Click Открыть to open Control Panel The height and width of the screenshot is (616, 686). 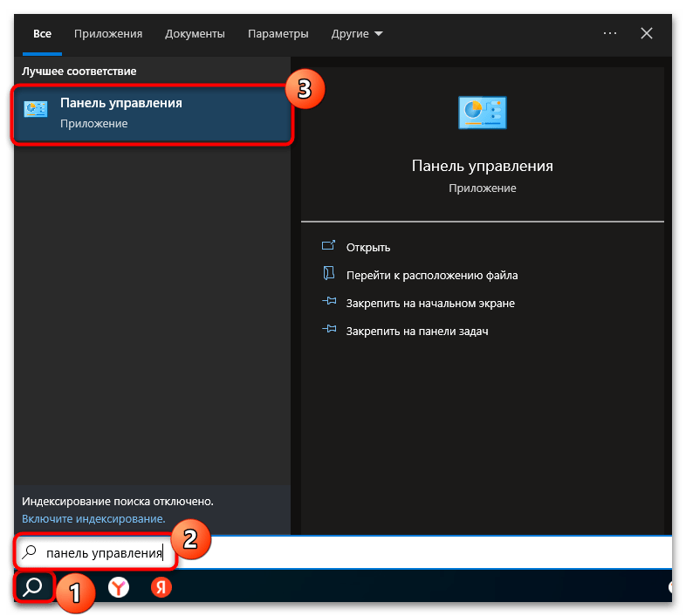point(368,247)
